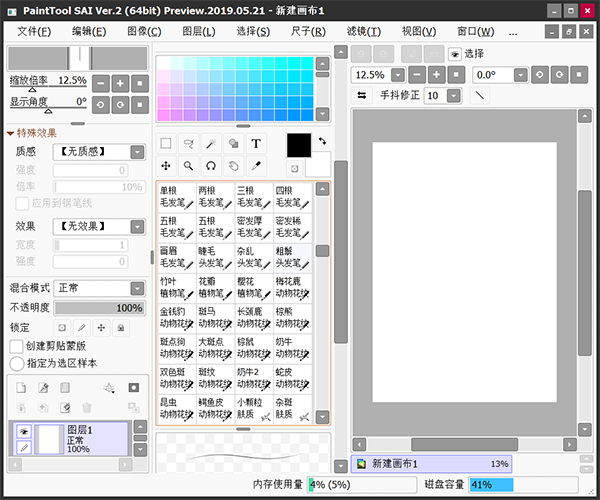The height and width of the screenshot is (500, 600).
Task: Pick the eyedropper color picker tool
Action: [x=255, y=165]
